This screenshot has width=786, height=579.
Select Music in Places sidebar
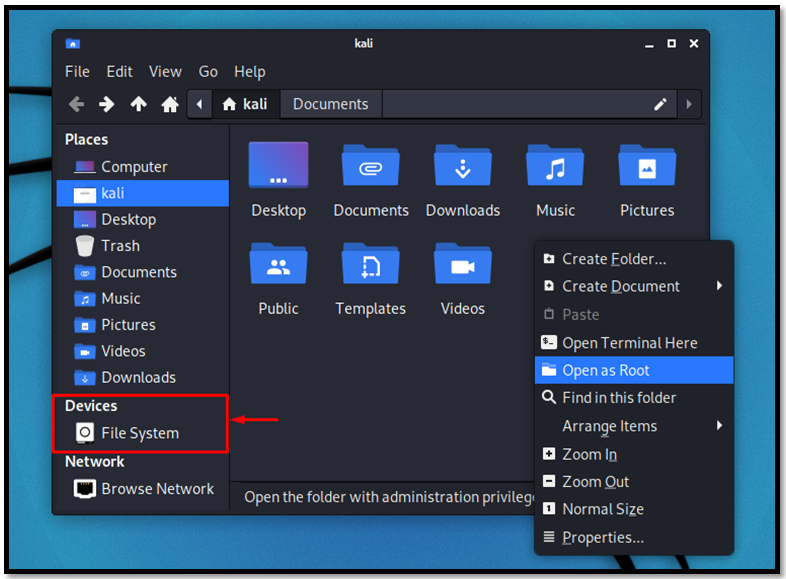click(x=143, y=298)
